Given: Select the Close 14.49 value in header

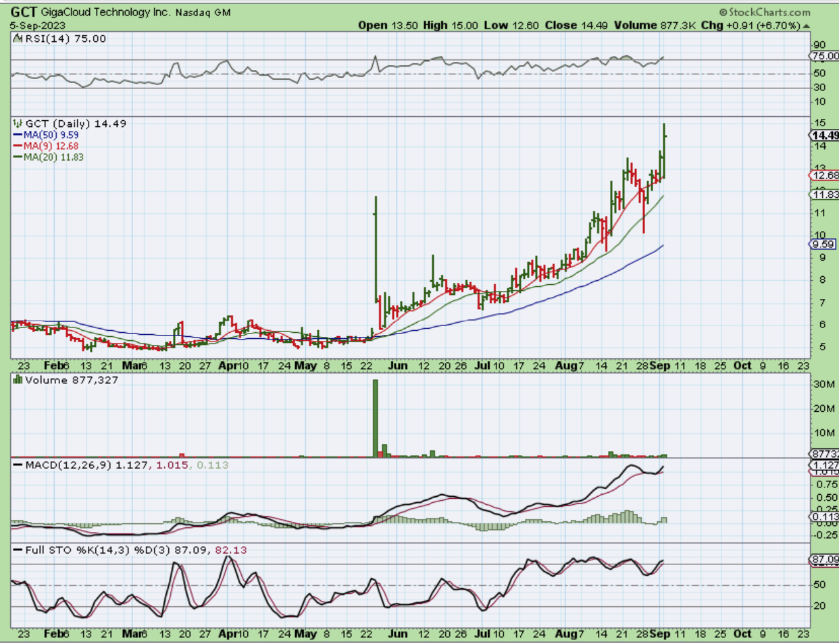Looking at the screenshot, I should [x=576, y=25].
